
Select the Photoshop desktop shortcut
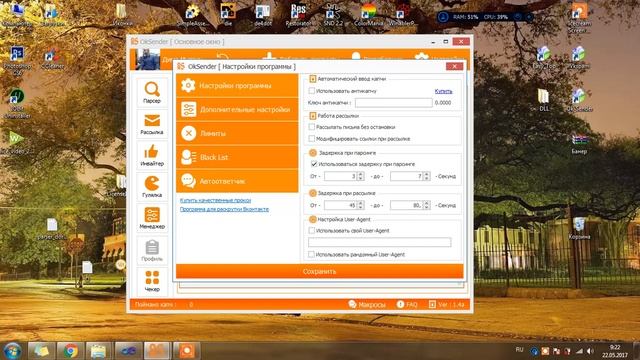[17, 61]
